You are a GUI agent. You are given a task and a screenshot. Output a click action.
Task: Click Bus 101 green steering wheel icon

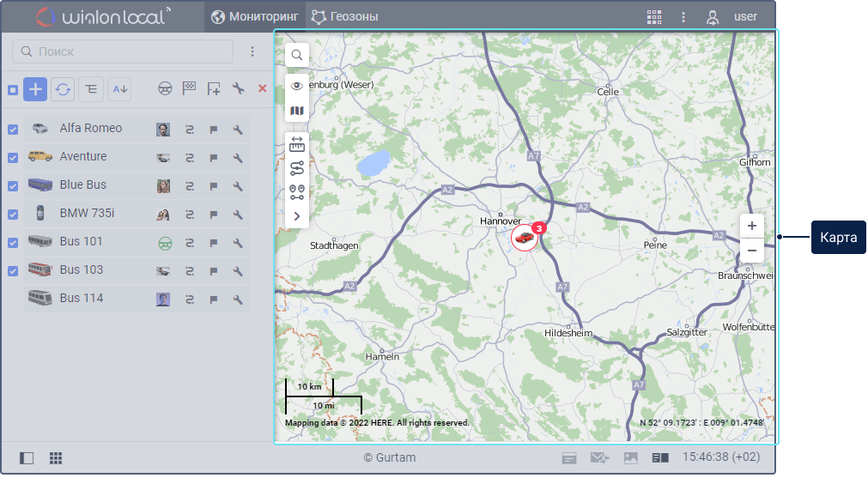165,244
